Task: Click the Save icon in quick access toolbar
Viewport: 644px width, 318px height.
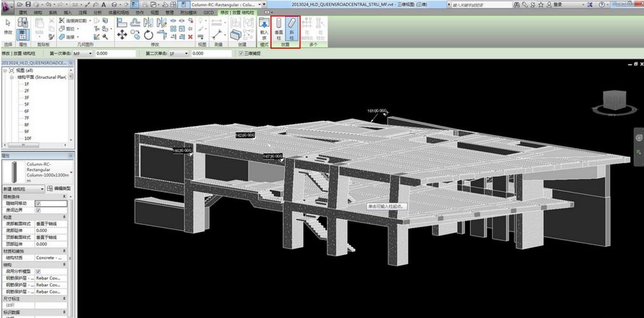Action: [28, 4]
